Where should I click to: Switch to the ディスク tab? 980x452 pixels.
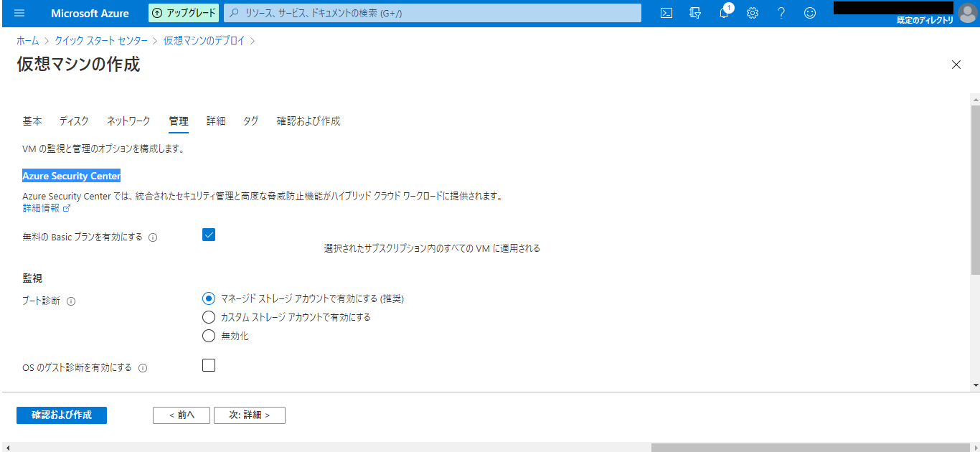click(74, 121)
